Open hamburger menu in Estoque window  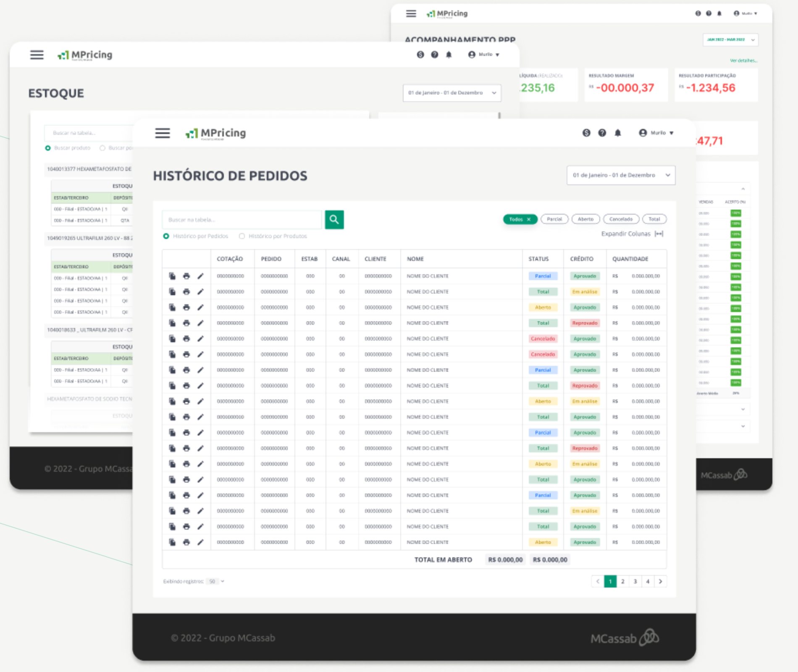tap(37, 55)
